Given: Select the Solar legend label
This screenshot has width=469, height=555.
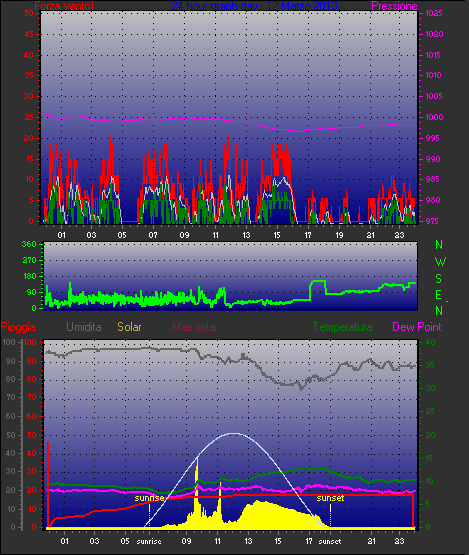Looking at the screenshot, I should [129, 327].
